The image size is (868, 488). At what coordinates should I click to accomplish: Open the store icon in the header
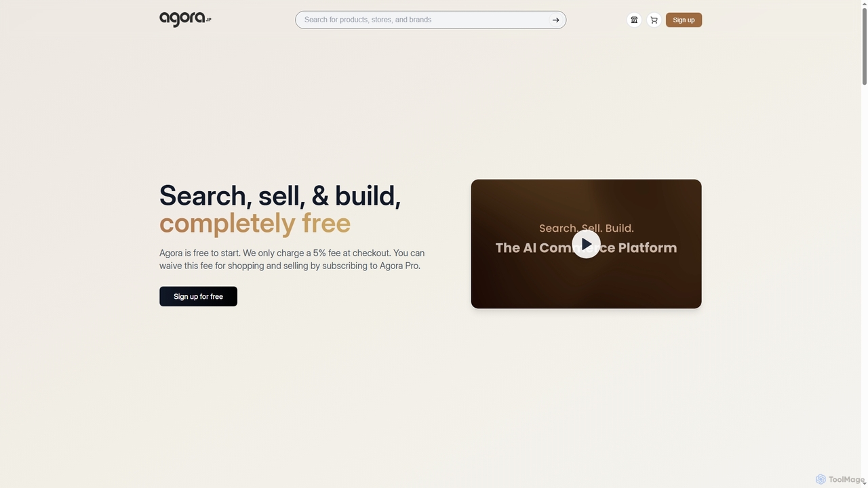[x=634, y=20]
